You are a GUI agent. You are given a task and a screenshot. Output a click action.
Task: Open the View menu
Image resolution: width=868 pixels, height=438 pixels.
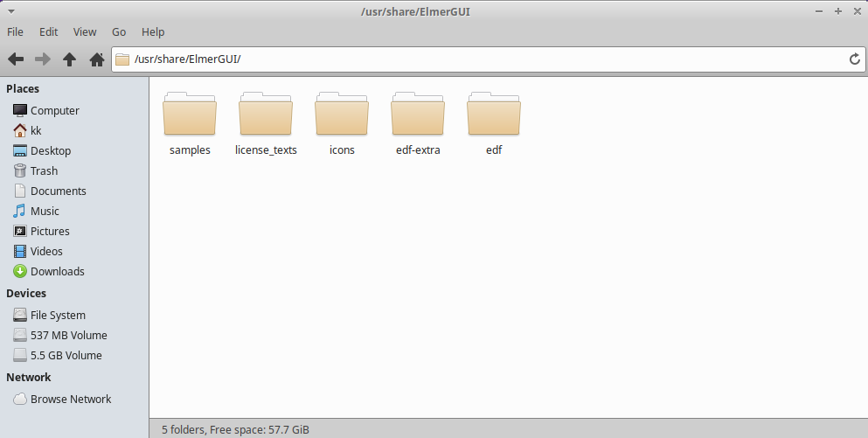click(x=85, y=31)
